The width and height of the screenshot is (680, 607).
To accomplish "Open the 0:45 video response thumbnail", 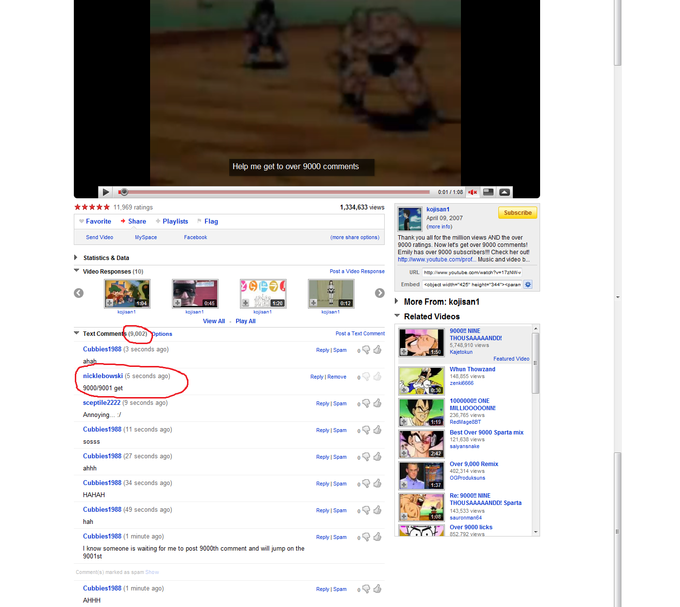I will pyautogui.click(x=195, y=294).
